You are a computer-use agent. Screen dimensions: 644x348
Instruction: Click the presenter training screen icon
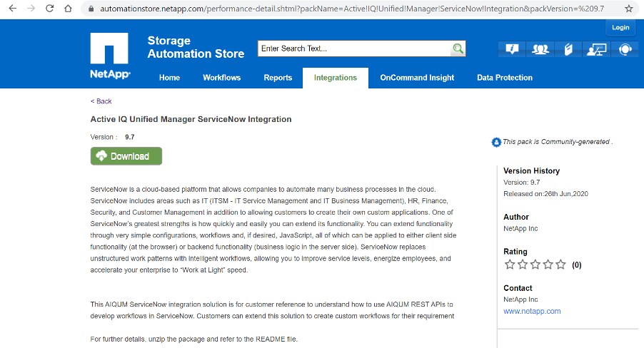click(x=595, y=49)
